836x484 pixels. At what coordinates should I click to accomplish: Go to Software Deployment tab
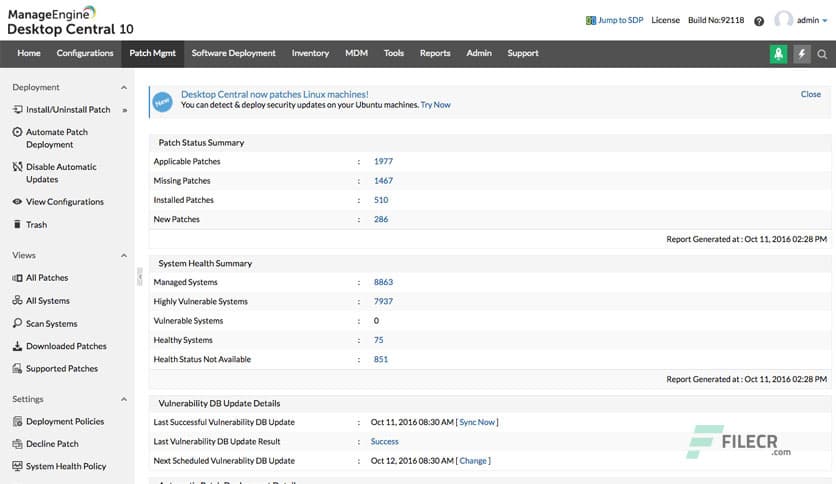(x=234, y=53)
